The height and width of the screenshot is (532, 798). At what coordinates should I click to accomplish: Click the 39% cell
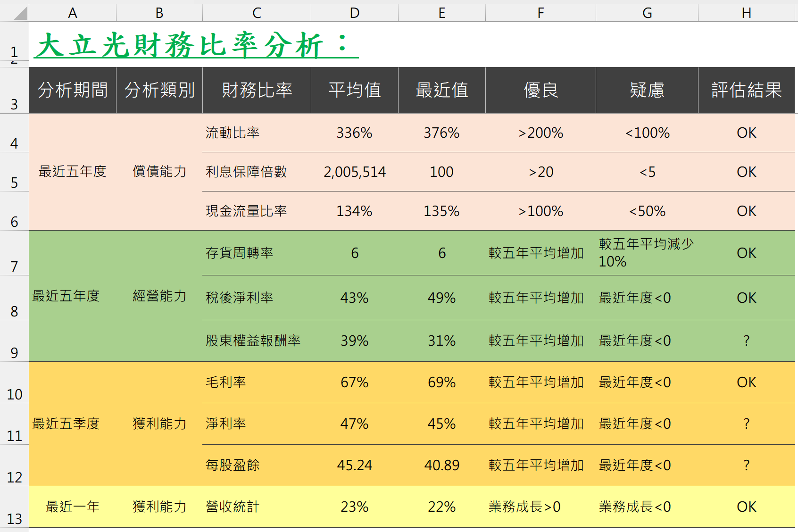pos(355,341)
